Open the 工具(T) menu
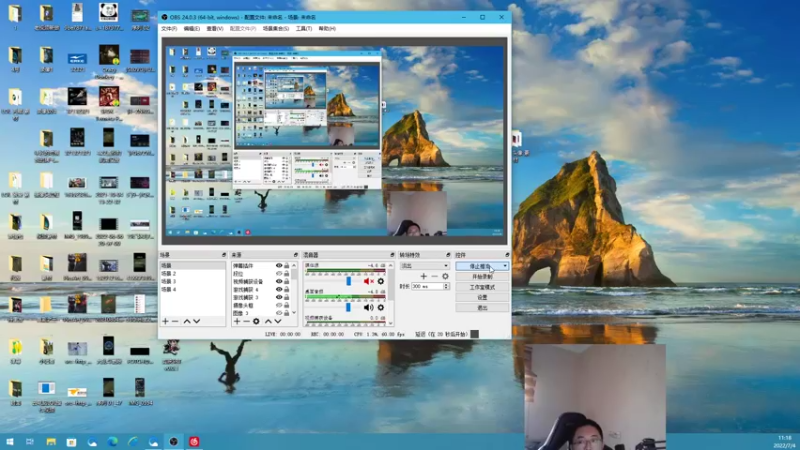 [304, 29]
